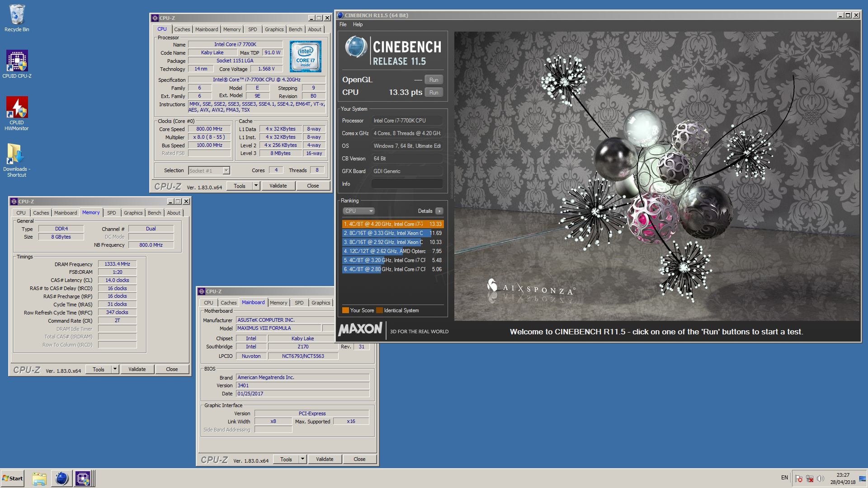
Task: Click the MAXON logo in Cinebench
Action: click(360, 328)
